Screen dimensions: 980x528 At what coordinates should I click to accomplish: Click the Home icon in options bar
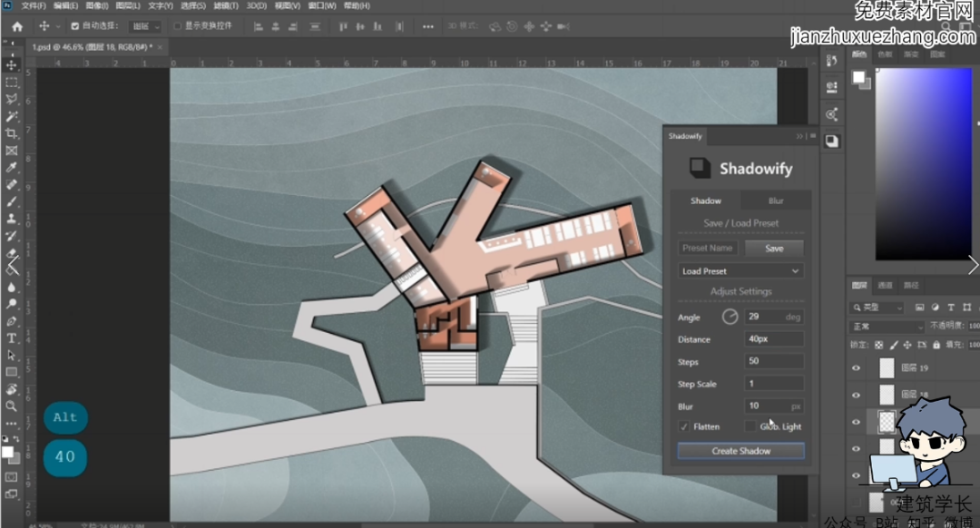[x=16, y=27]
